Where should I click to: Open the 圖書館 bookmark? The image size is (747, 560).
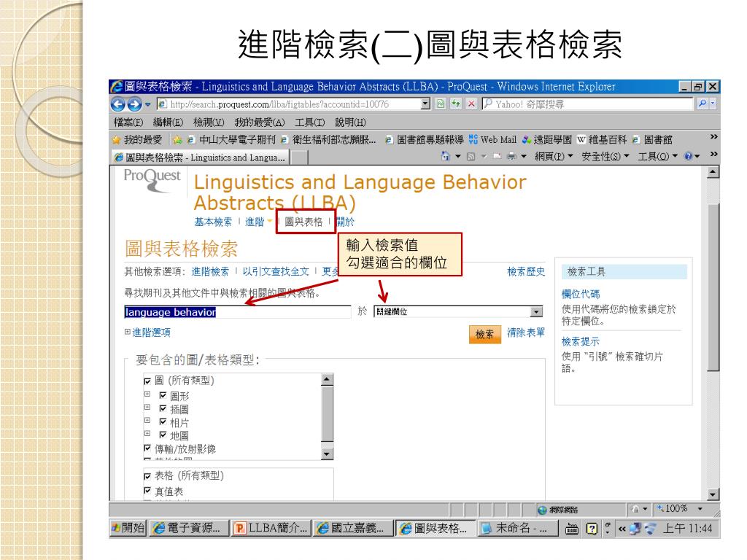coord(652,140)
